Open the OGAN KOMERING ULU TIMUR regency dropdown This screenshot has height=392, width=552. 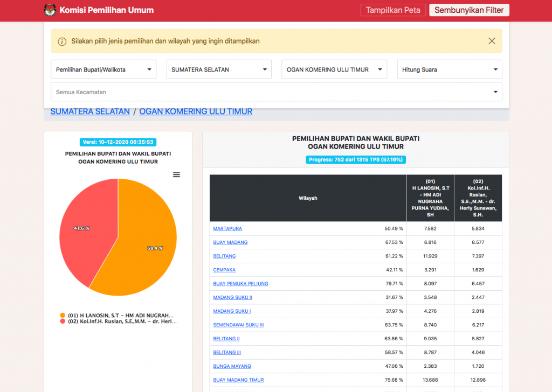pos(334,69)
